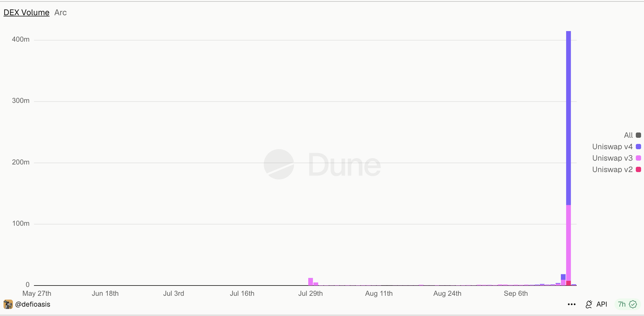The image size is (644, 316).
Task: Toggle the All legend swatch
Action: pyautogui.click(x=638, y=135)
